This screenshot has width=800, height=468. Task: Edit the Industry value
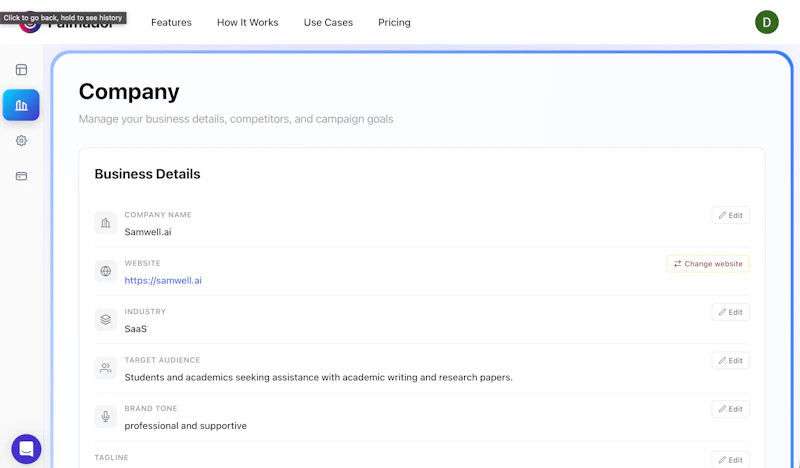pos(731,312)
